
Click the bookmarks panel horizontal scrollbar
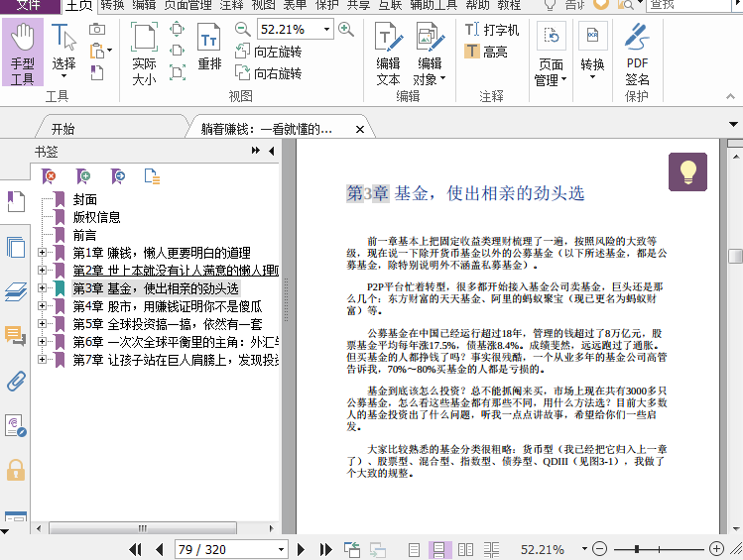[x=142, y=528]
